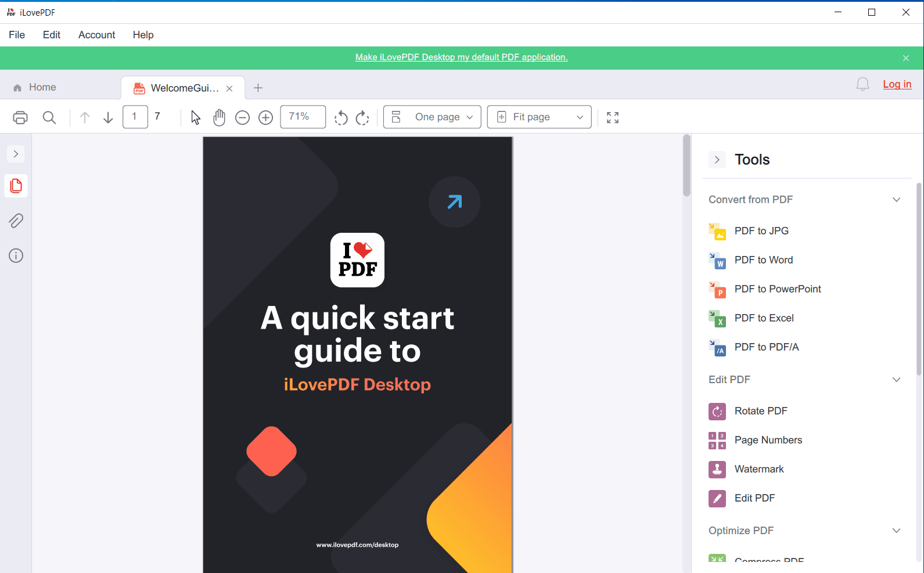The image size is (924, 573).
Task: Rotate page counterclockwise
Action: click(x=341, y=118)
